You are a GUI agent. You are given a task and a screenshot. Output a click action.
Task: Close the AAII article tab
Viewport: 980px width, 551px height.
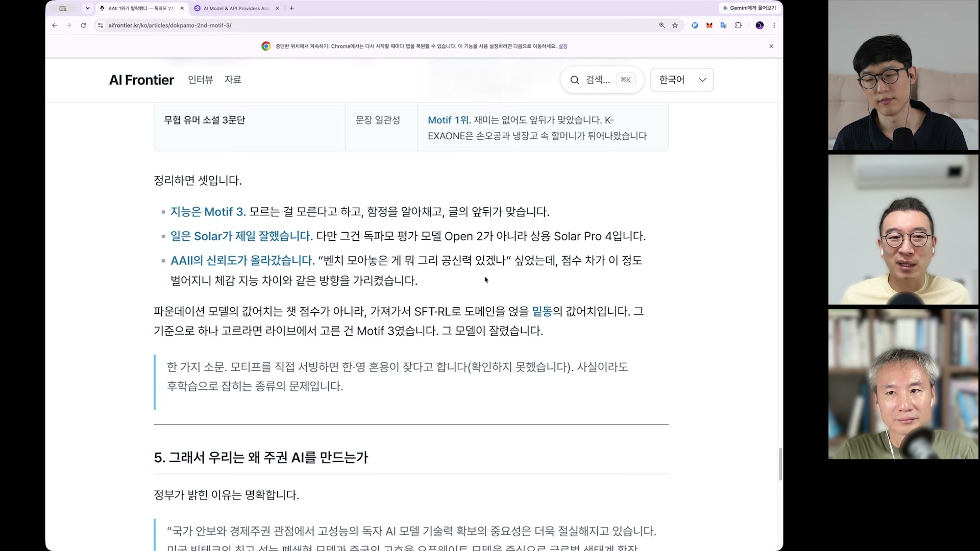[182, 8]
